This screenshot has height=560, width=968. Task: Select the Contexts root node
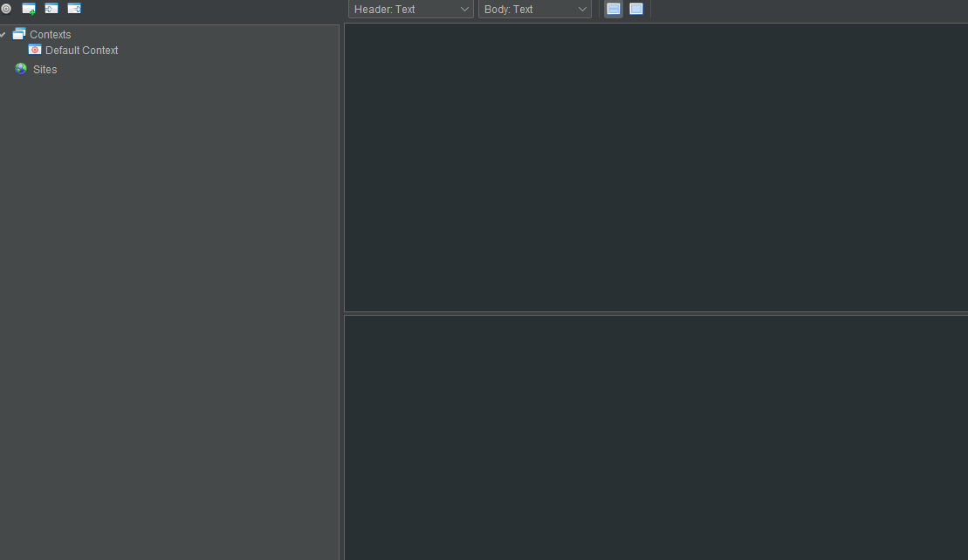click(50, 34)
